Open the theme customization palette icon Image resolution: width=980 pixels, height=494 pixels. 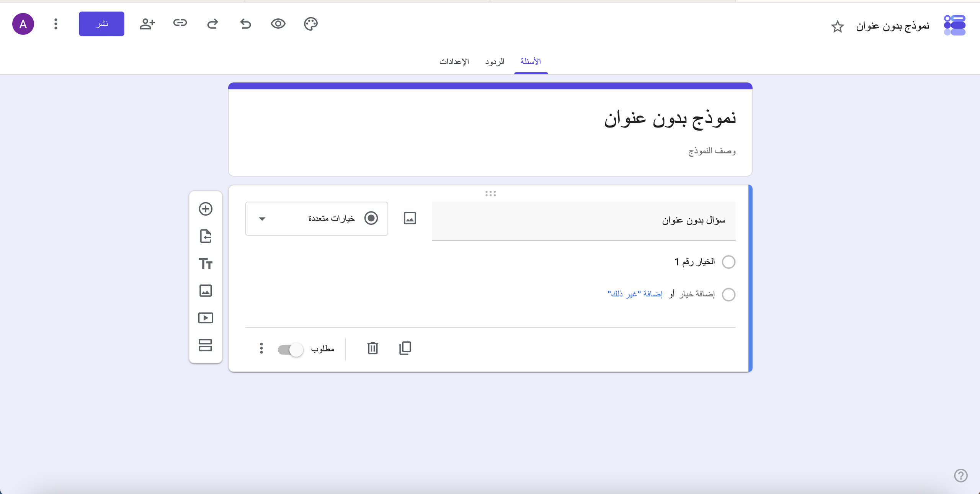[x=310, y=24]
